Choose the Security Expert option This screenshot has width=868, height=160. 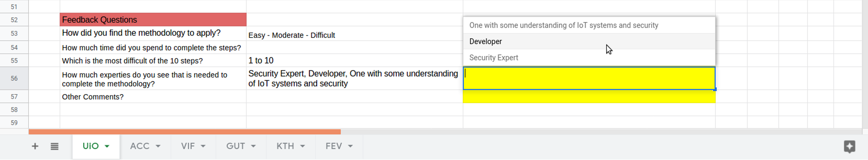point(494,58)
